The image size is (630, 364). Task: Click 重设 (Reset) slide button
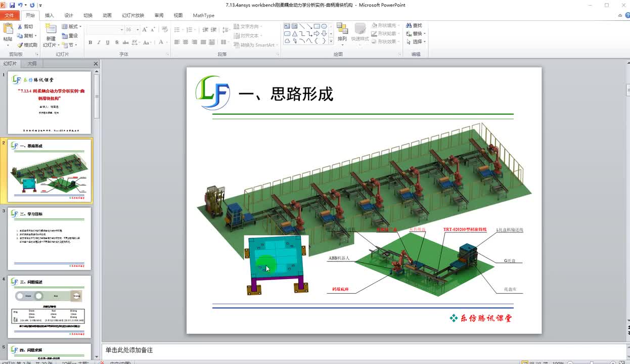(70, 35)
